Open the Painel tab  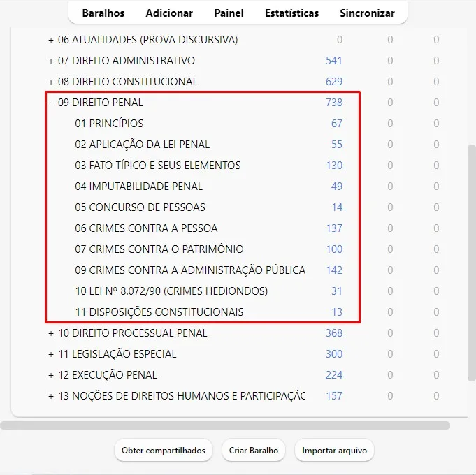229,13
